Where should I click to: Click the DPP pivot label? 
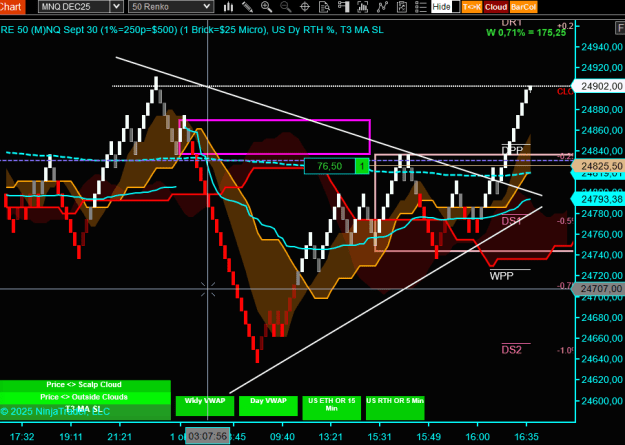[512, 150]
